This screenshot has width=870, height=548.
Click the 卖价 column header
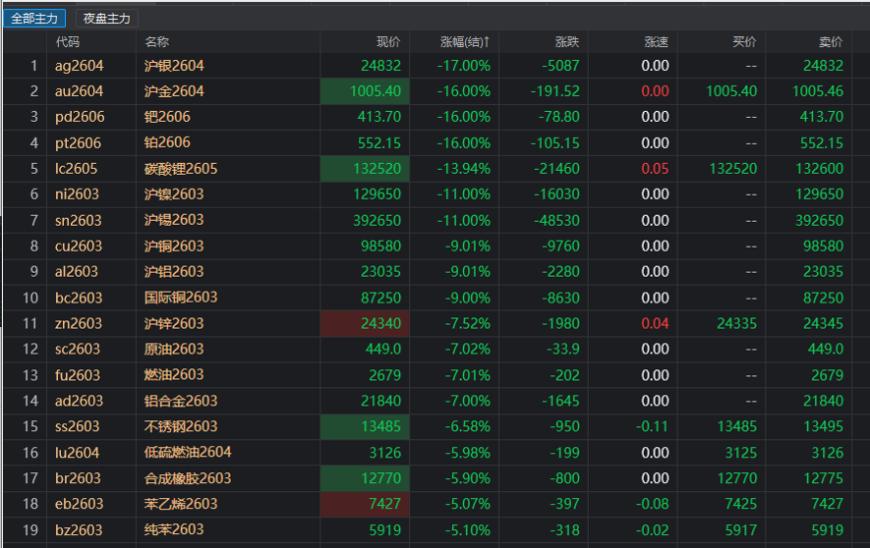(x=830, y=42)
